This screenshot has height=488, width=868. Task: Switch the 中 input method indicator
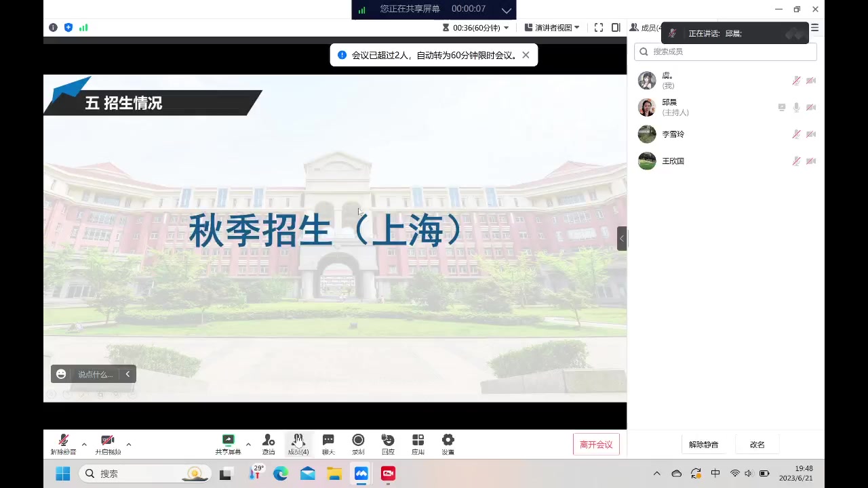click(715, 474)
